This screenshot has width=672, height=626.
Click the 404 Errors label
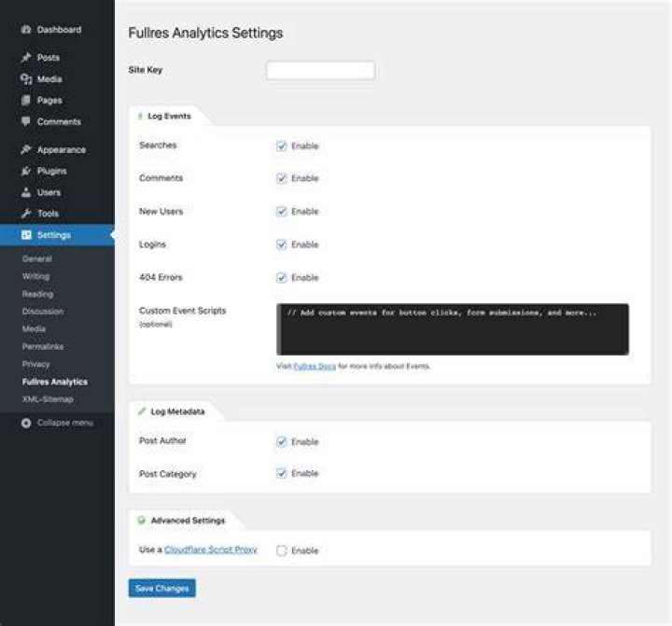161,277
